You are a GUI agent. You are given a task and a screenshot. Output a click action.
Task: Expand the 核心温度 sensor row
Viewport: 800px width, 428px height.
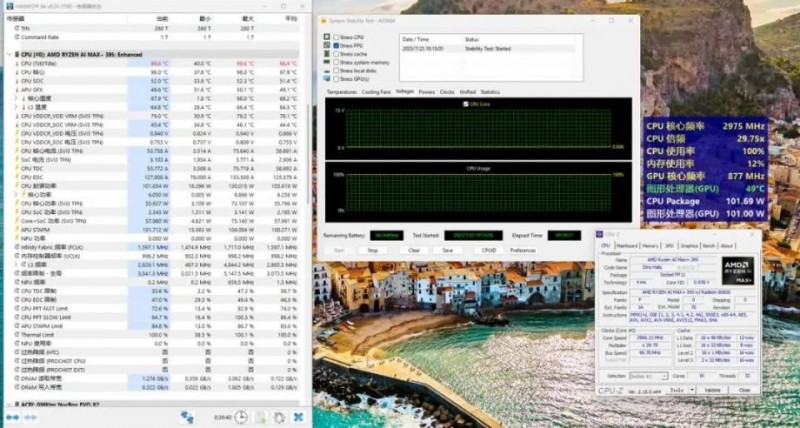16,98
